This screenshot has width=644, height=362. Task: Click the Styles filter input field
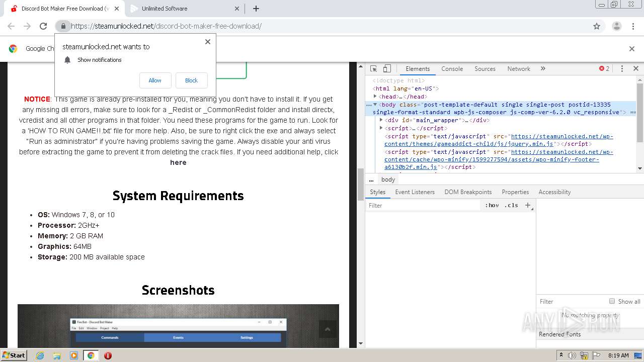coord(424,206)
